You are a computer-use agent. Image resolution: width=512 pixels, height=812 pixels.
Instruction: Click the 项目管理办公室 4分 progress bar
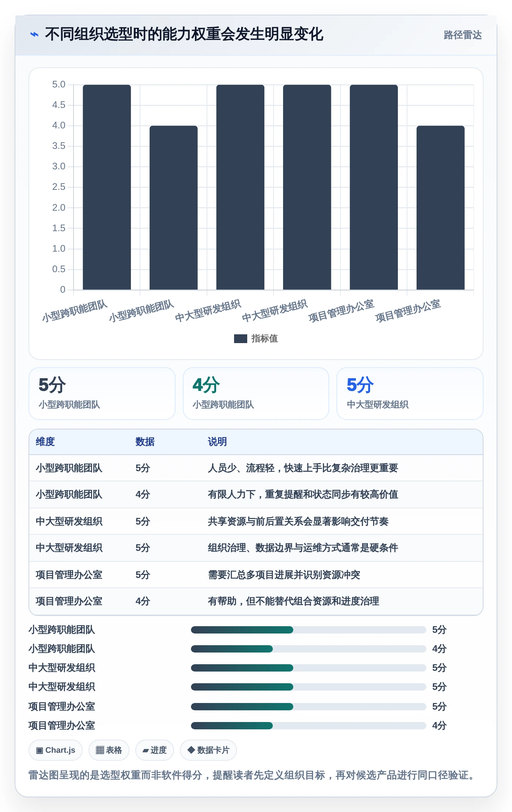click(x=308, y=726)
